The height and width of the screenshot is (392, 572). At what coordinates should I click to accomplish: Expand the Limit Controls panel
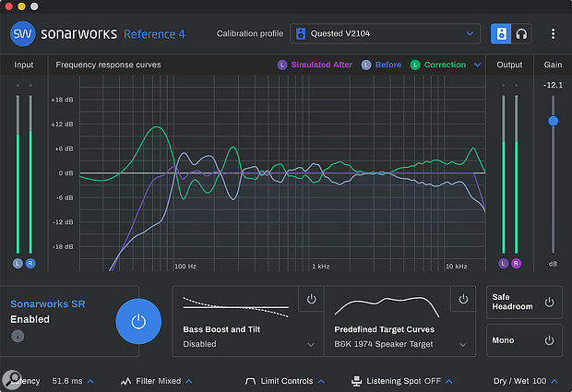click(321, 381)
